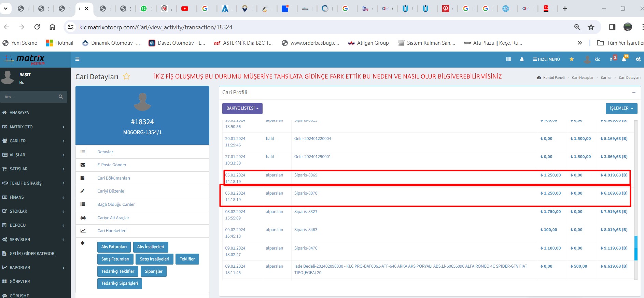
Task: Open the BAKİYE LİSTESİ dropdown
Action: (x=242, y=108)
